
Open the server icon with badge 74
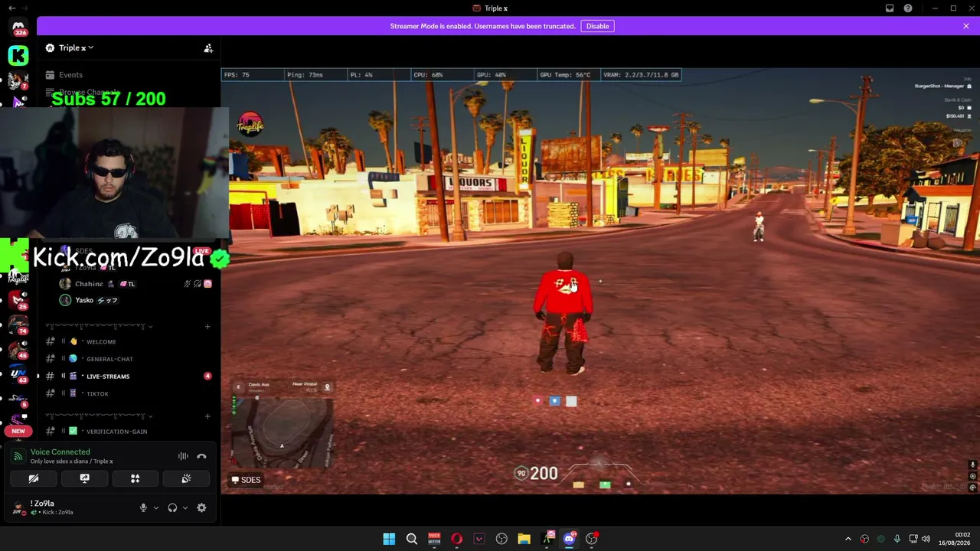(x=18, y=325)
